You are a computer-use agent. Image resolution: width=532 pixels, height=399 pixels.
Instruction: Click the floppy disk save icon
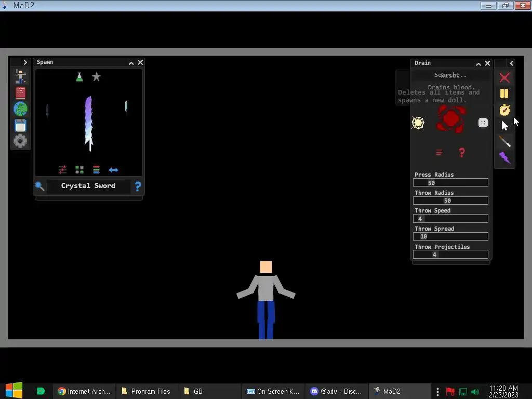click(x=20, y=126)
